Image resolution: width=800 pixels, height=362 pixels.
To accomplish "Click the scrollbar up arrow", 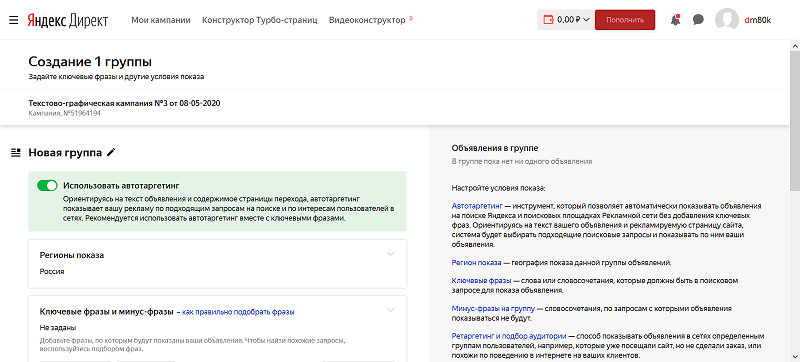I will [795, 45].
